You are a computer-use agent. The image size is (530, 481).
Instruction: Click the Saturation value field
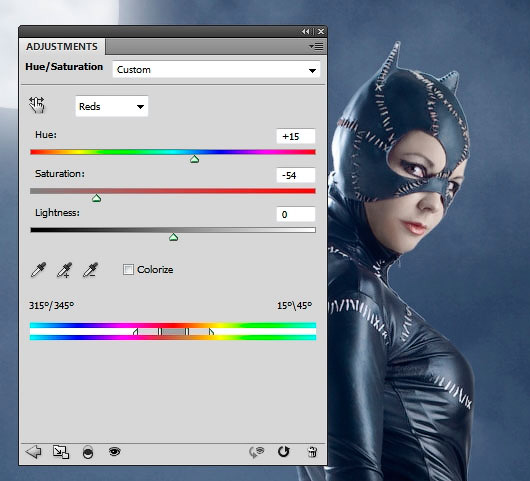[x=296, y=175]
